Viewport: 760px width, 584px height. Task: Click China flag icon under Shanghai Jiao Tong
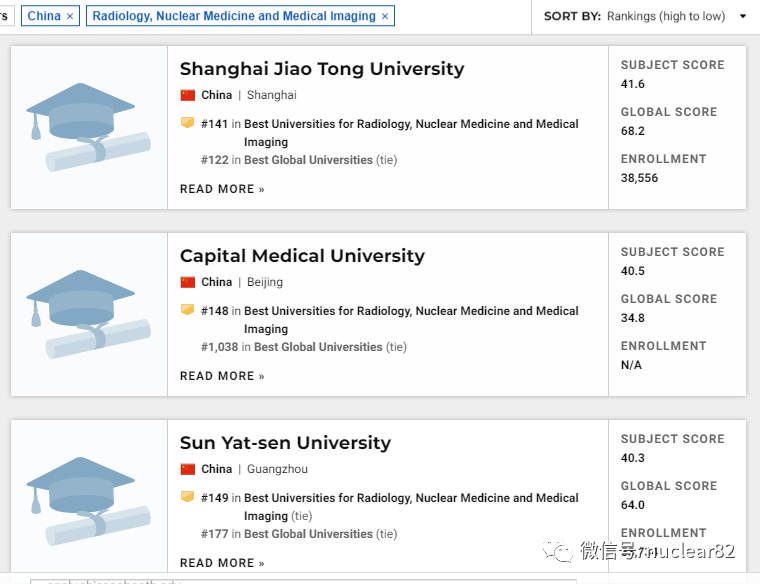188,95
